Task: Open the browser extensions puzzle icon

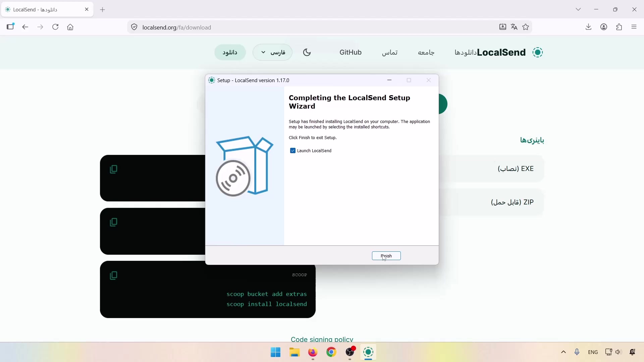Action: [619, 27]
